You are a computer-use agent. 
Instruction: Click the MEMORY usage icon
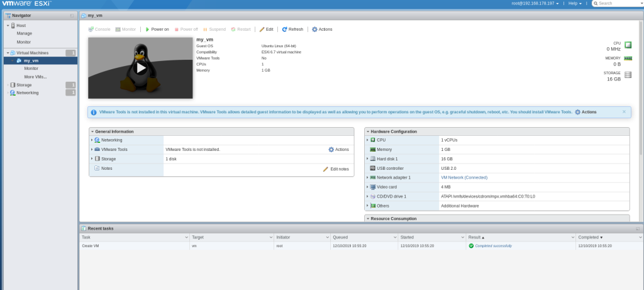[x=628, y=59]
